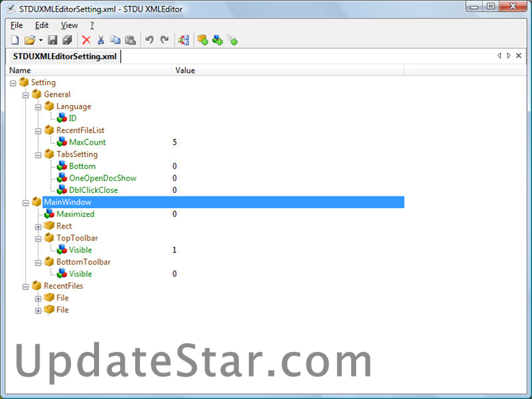Click the Paste clipboard icon

tap(130, 40)
